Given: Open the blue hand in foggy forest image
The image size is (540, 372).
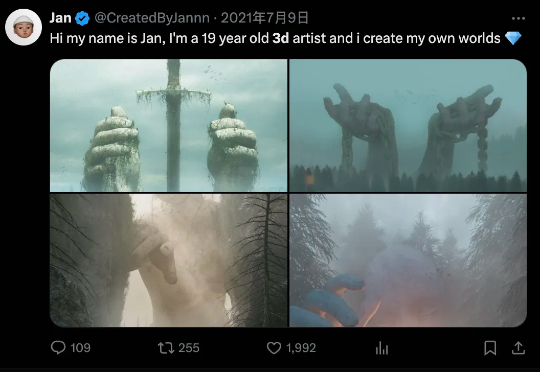Looking at the screenshot, I should (408, 260).
